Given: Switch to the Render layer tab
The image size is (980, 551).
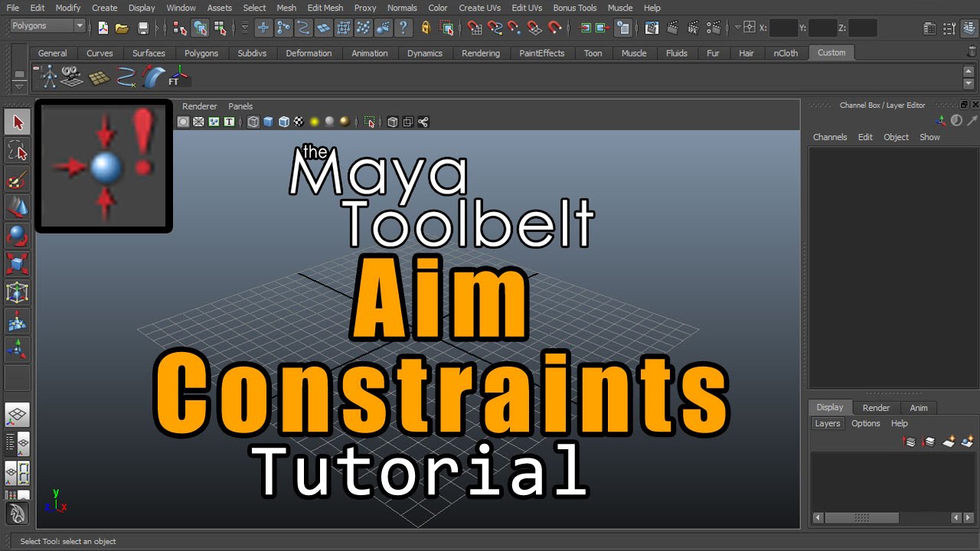Looking at the screenshot, I should coord(876,408).
